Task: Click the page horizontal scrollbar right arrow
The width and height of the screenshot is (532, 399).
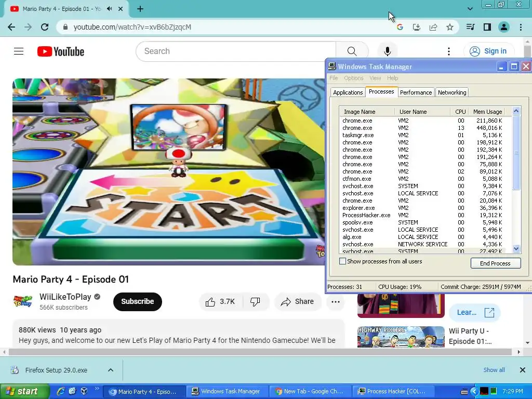Action: pos(519,352)
